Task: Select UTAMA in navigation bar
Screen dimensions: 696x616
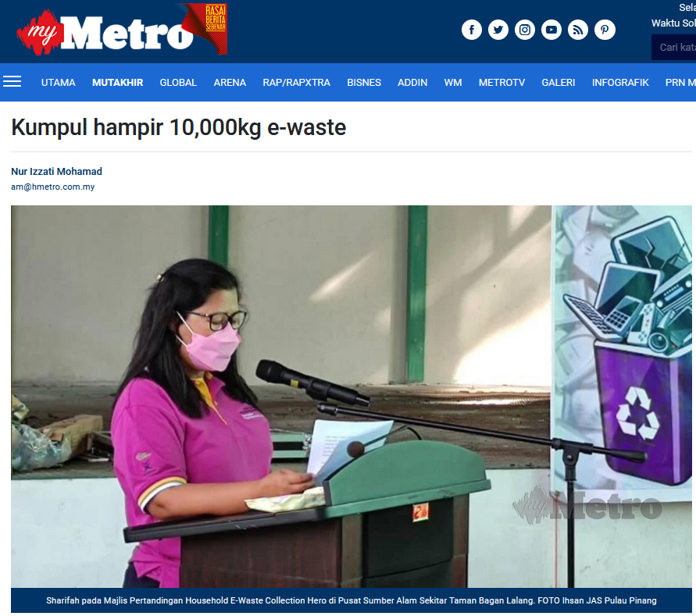Action: pos(58,83)
